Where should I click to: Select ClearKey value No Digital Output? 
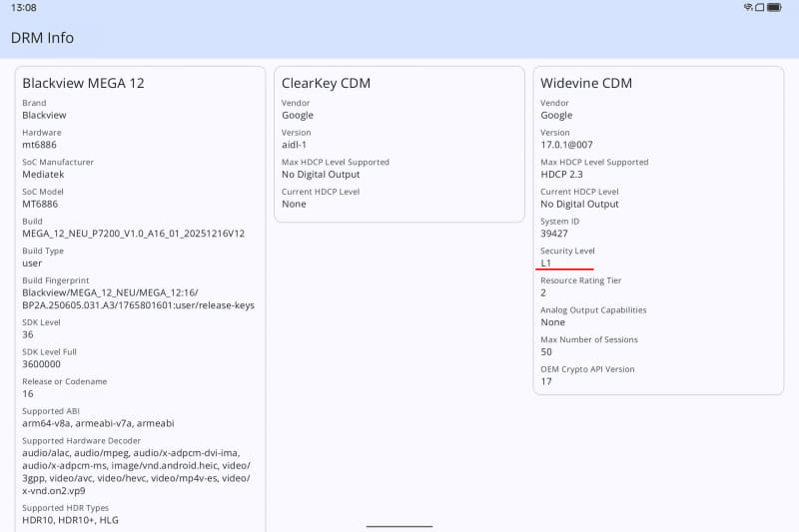click(x=321, y=174)
